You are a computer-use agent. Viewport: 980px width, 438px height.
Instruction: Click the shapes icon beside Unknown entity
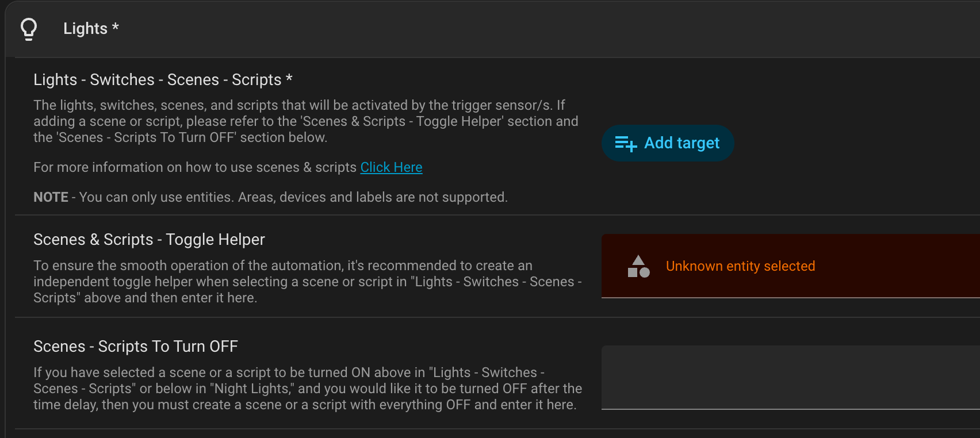point(638,266)
